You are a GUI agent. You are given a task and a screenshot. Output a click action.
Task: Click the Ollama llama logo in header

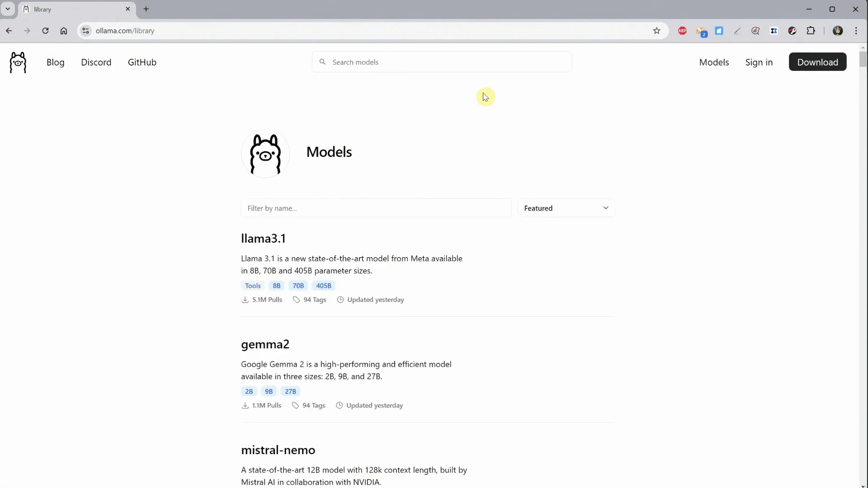pyautogui.click(x=18, y=62)
